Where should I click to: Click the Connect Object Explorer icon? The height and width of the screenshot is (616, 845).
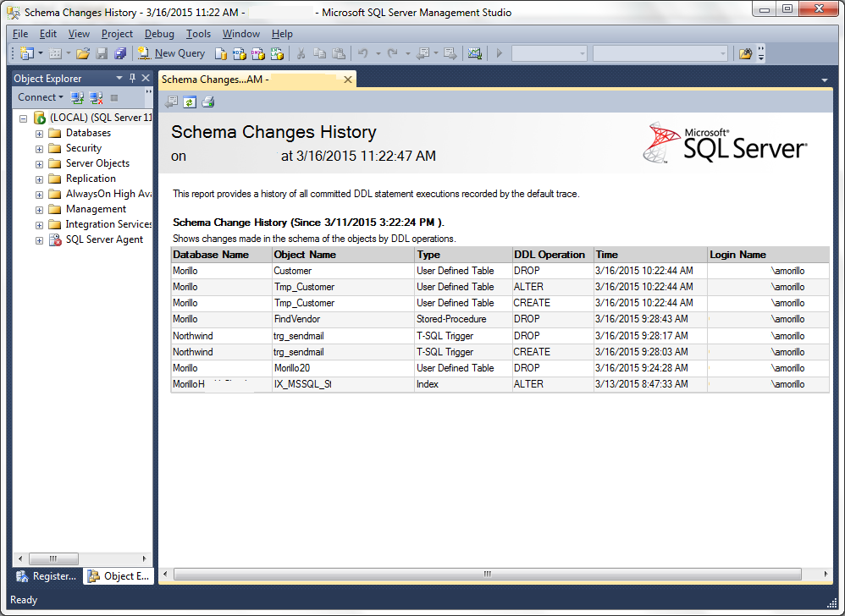[x=78, y=97]
